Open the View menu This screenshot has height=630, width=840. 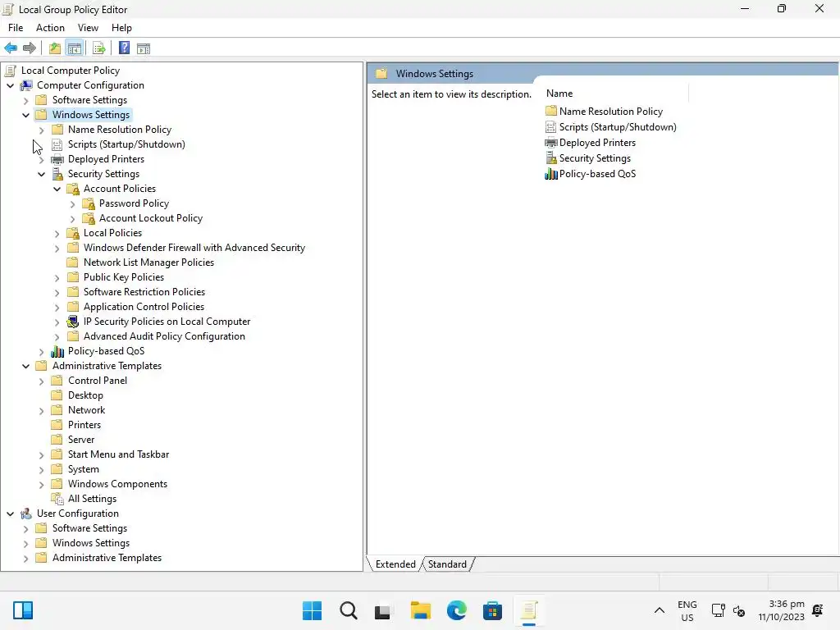88,28
